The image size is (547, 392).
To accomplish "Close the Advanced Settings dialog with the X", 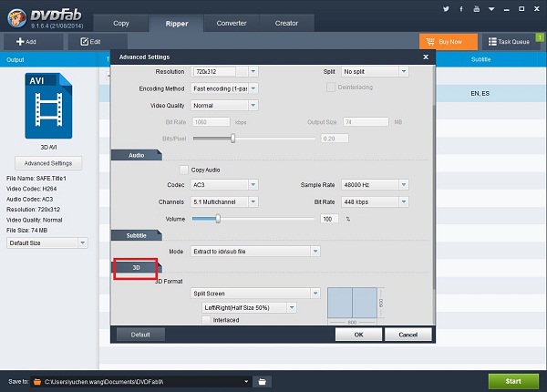I will [426, 57].
